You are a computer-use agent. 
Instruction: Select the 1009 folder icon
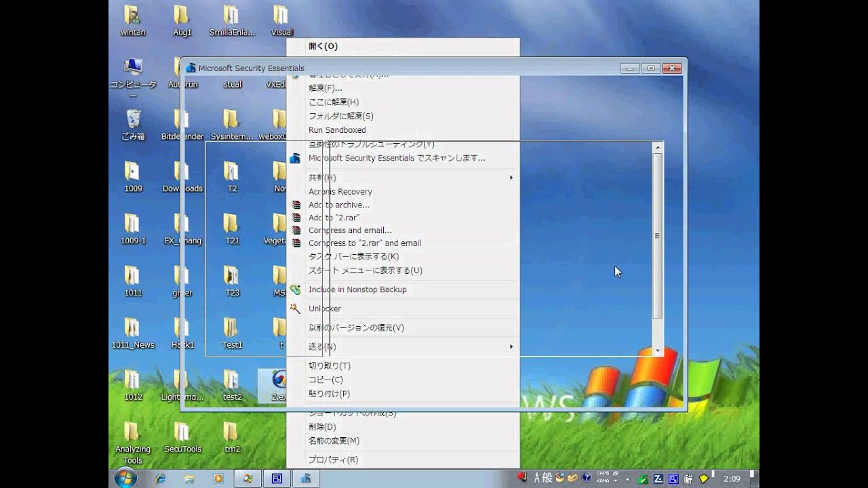(x=133, y=177)
